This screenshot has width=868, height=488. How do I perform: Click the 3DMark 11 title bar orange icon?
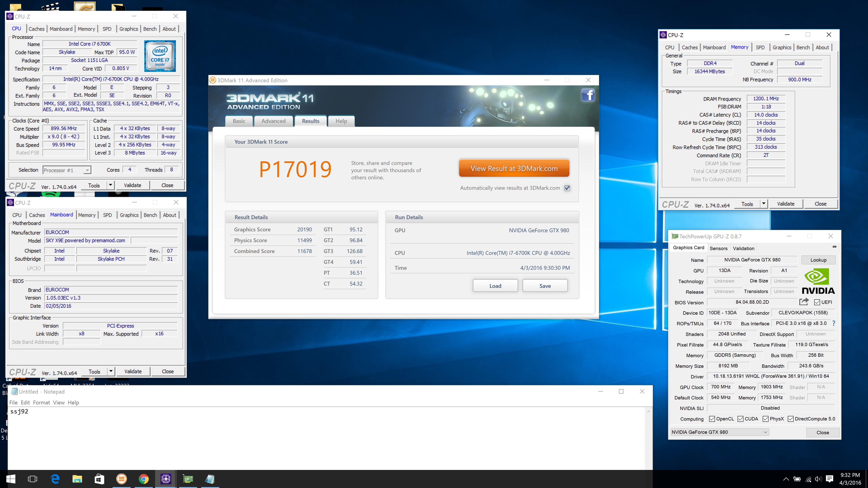[x=213, y=80]
